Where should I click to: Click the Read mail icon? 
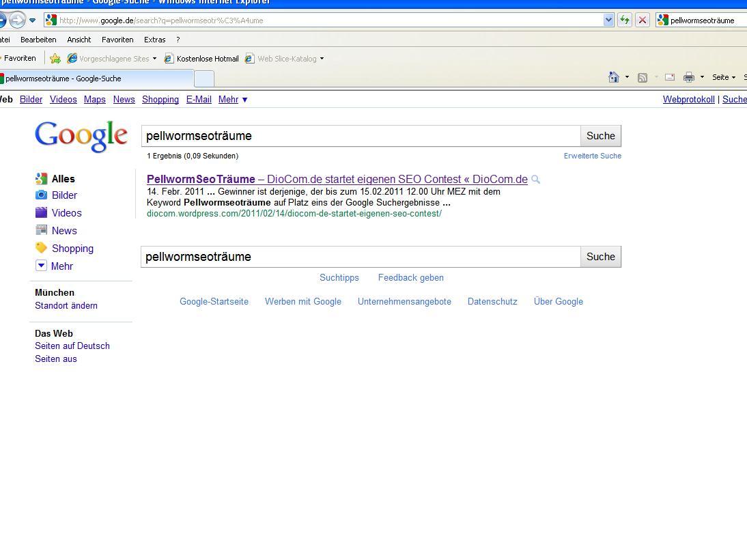[x=670, y=77]
